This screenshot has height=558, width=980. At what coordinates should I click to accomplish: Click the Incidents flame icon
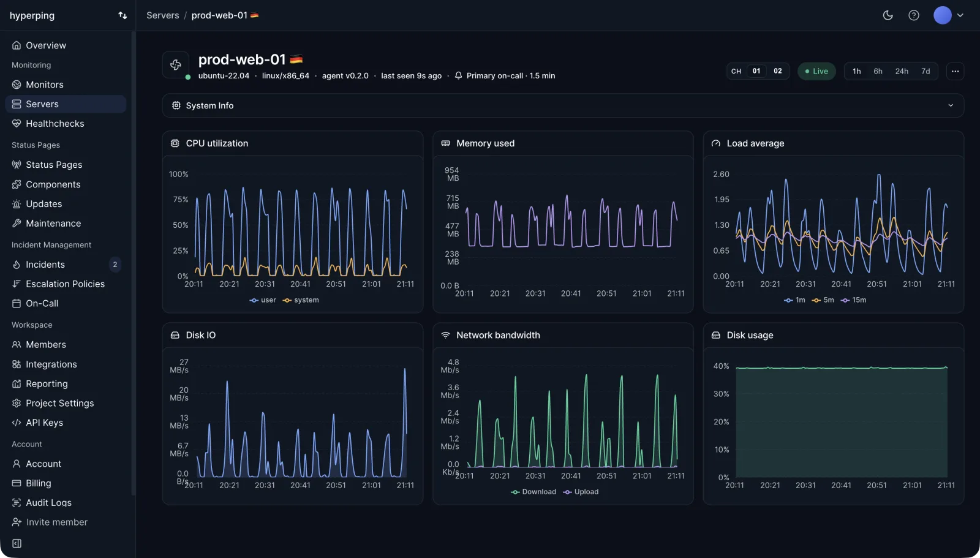(x=17, y=265)
